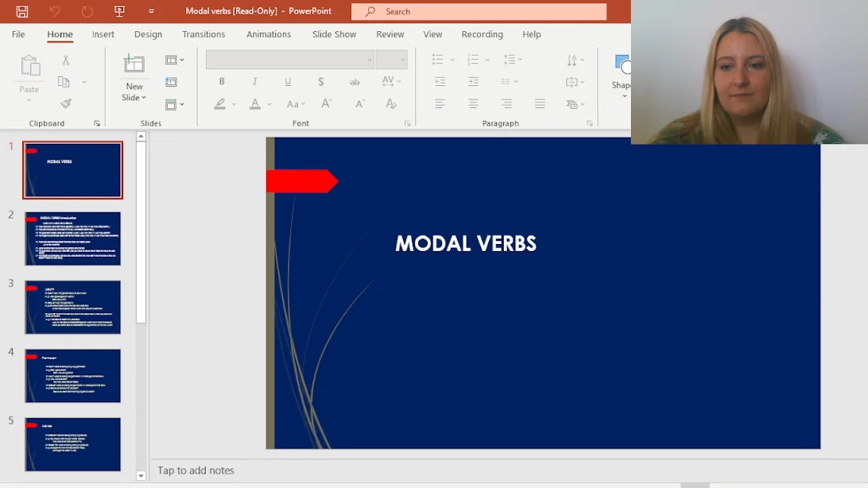Viewport: 868px width, 488px height.
Task: Click the Save icon in title bar
Action: [22, 11]
